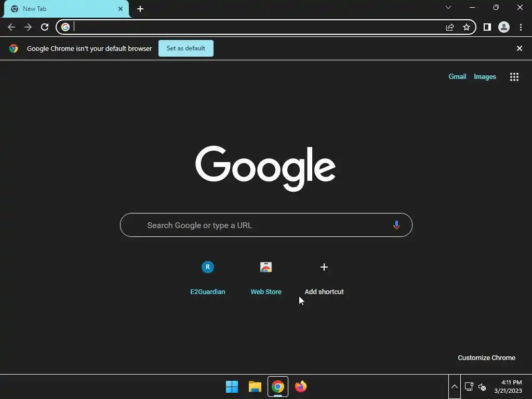Open the side panel
Image resolution: width=532 pixels, height=399 pixels.
[487, 27]
